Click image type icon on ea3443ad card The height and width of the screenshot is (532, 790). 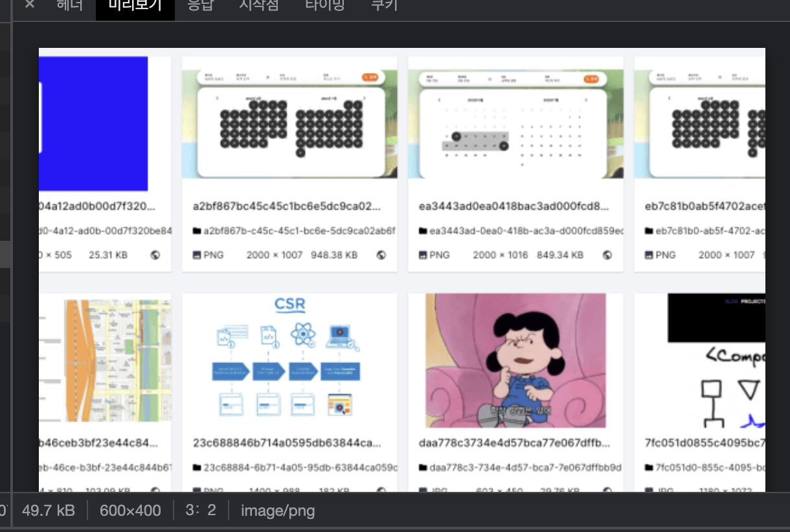(423, 255)
